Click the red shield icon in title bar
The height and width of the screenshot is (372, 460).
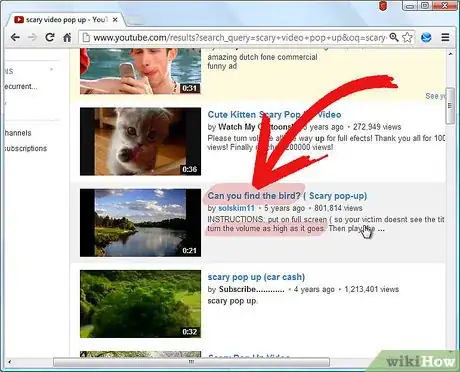point(383,6)
